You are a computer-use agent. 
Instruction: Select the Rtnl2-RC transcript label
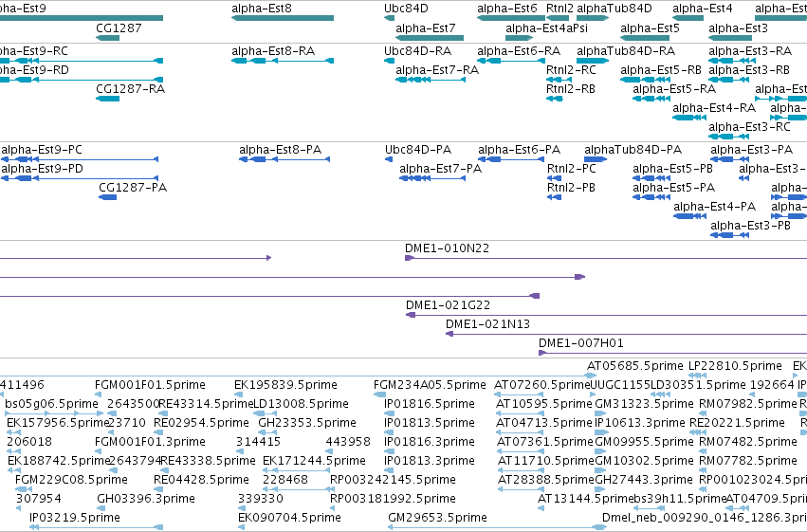(571, 69)
